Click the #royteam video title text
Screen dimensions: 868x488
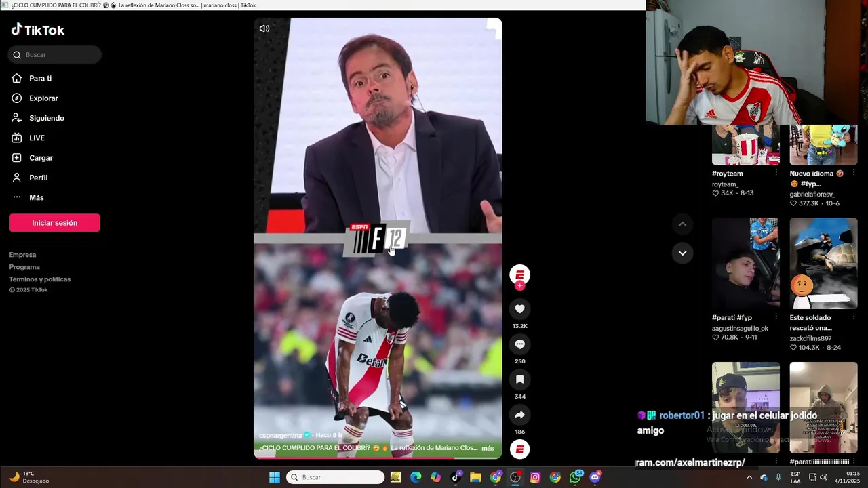pyautogui.click(x=728, y=174)
